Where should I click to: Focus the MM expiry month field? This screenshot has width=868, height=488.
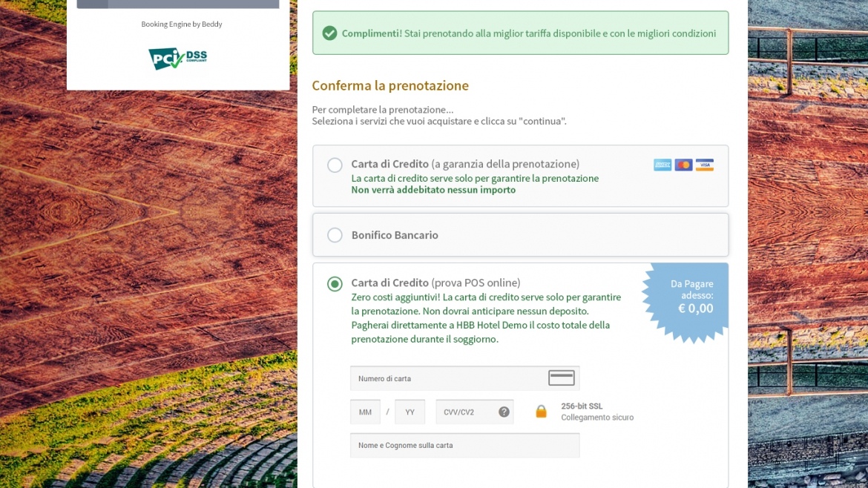pyautogui.click(x=365, y=412)
